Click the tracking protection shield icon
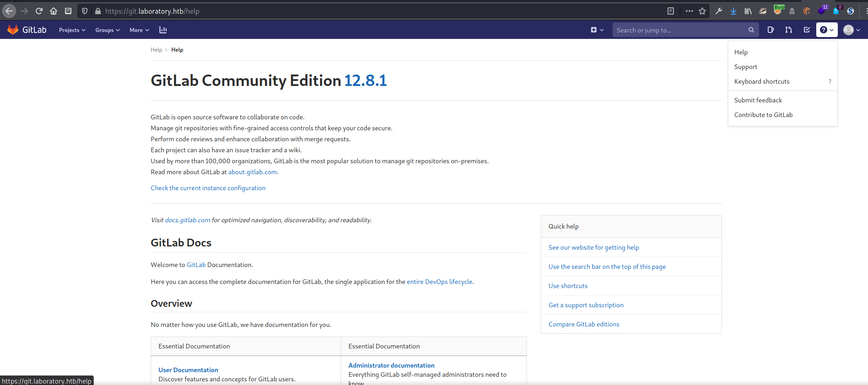868x385 pixels. click(x=85, y=11)
